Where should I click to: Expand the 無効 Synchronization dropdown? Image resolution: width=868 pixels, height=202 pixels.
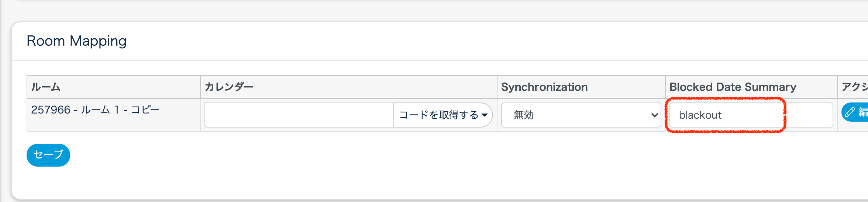[581, 115]
